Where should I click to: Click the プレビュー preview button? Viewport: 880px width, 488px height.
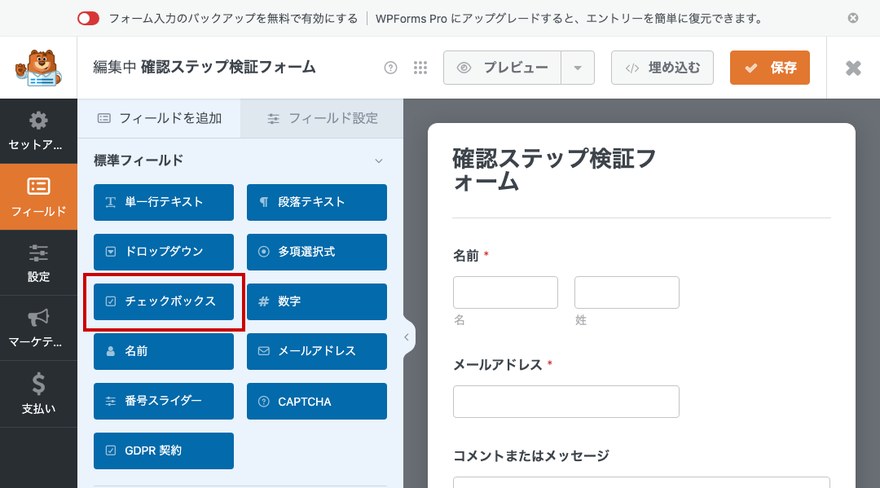502,68
